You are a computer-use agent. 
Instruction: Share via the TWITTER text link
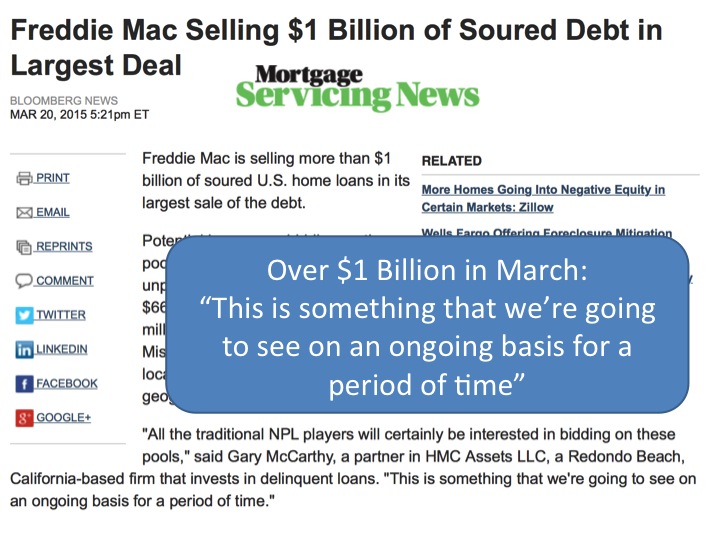tap(61, 315)
